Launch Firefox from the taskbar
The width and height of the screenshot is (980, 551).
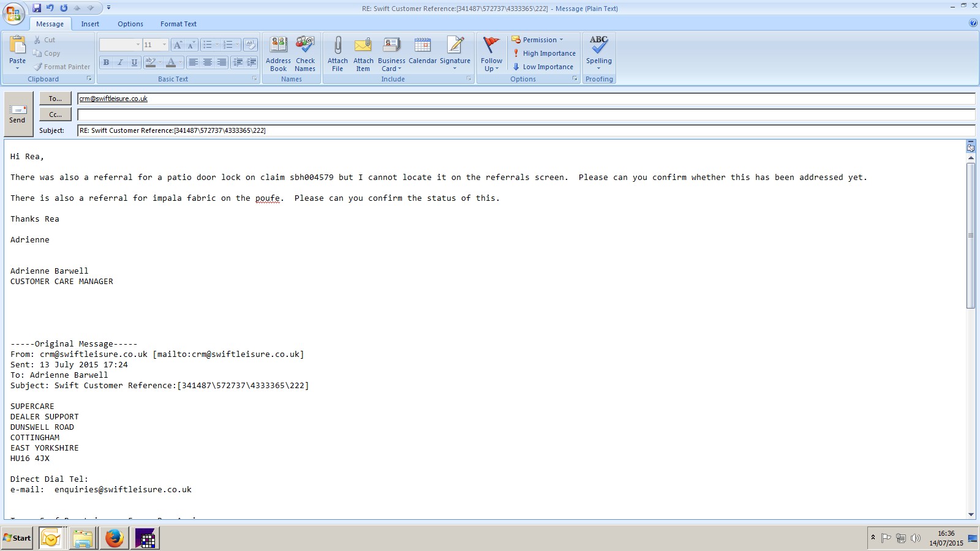[115, 538]
